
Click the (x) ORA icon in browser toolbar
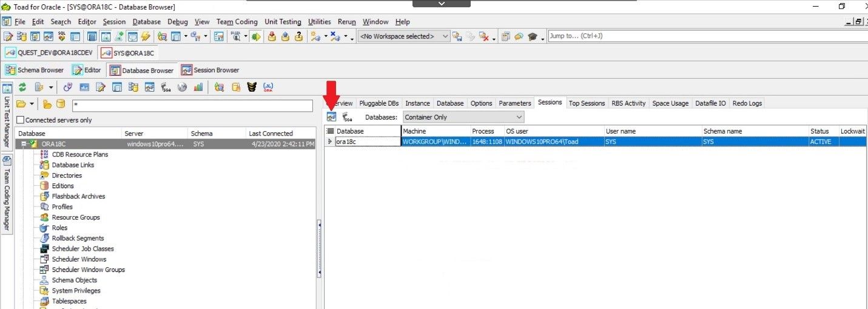point(267,87)
